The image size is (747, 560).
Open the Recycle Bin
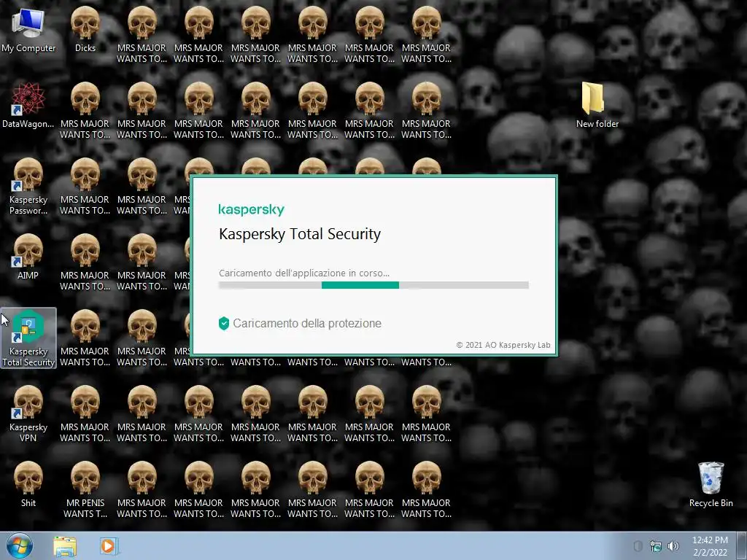pos(711,484)
